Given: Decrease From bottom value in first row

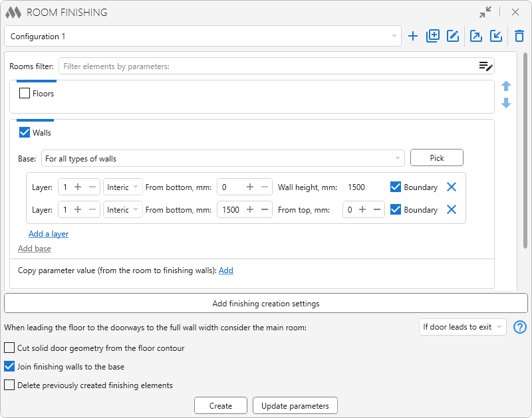Looking at the screenshot, I should tap(265, 187).
